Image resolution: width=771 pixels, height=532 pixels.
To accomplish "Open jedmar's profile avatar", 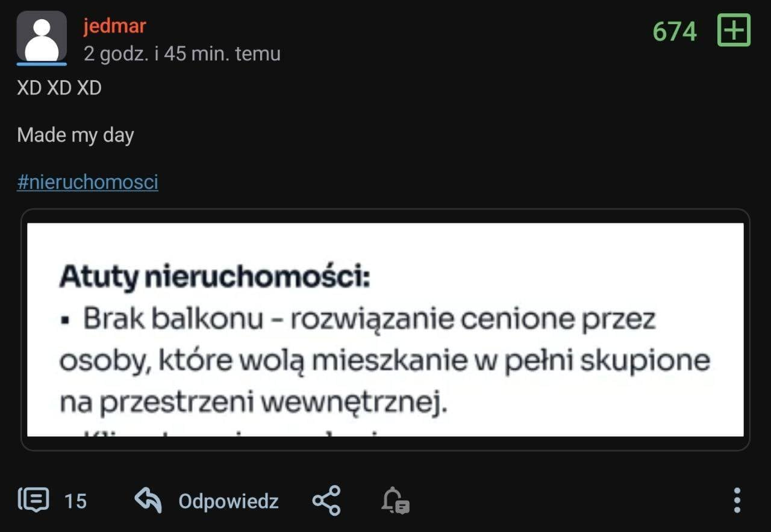I will click(x=42, y=36).
